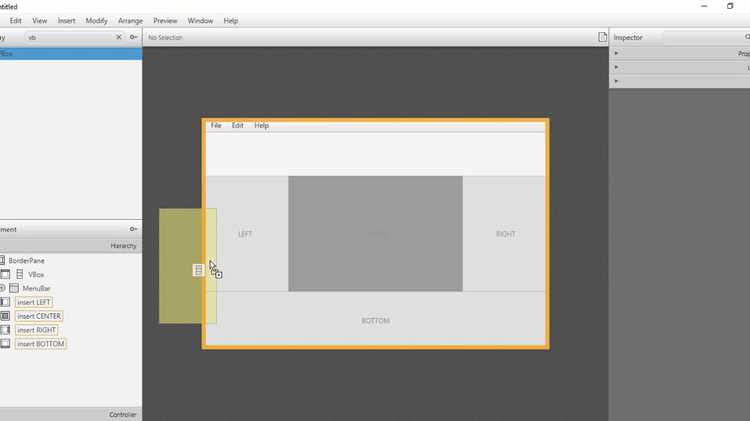Open the Insert menu
The image size is (750, 421).
66,21
